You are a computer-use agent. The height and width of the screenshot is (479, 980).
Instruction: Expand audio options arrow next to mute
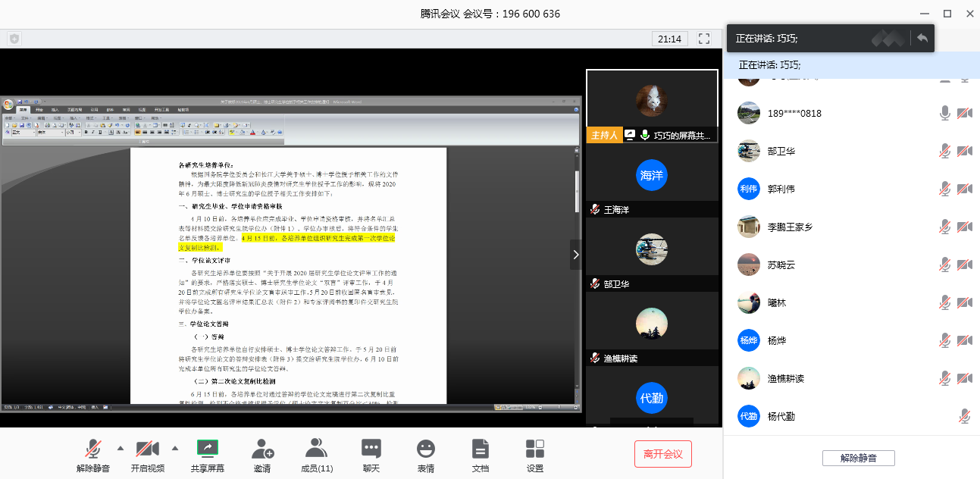(x=121, y=448)
